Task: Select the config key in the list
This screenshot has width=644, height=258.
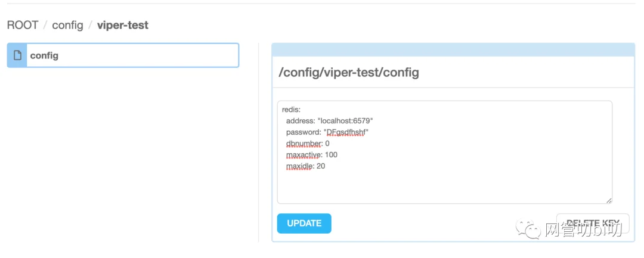Action: (123, 55)
